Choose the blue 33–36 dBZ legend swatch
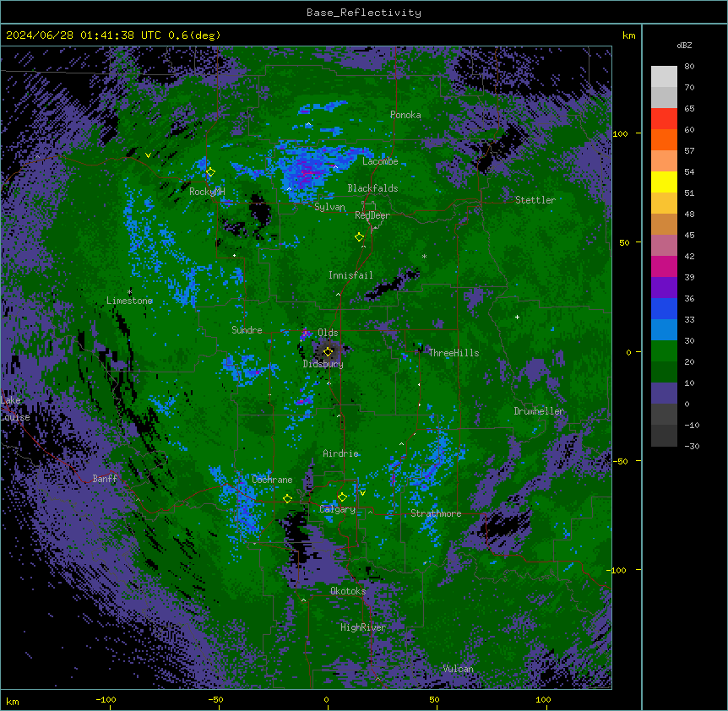Viewport: 728px width, 711px height. pos(664,308)
